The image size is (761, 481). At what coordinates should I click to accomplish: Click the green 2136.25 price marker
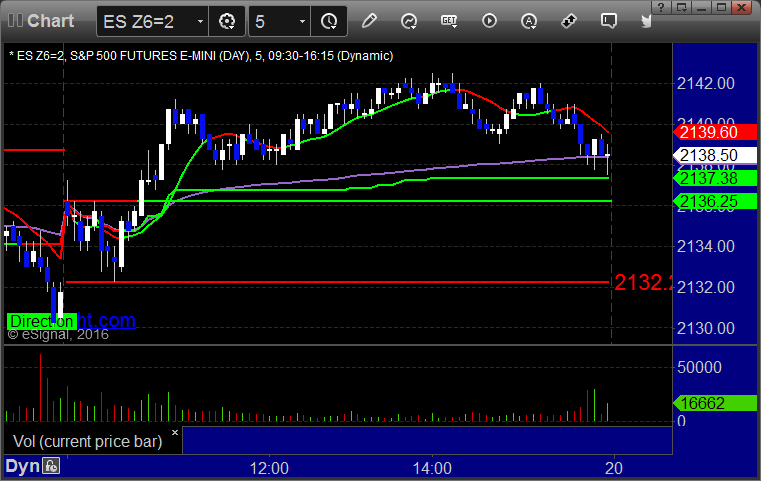[x=715, y=201]
